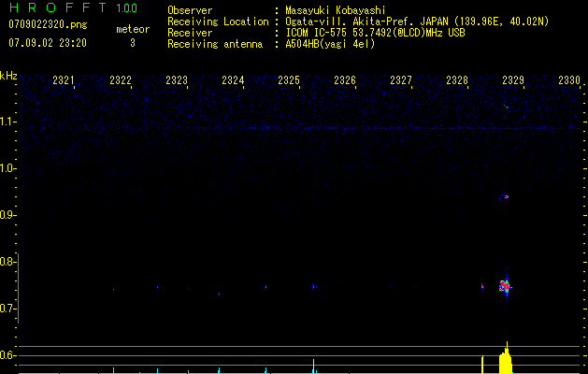
Task: Click the yellow power spike after 2325
Action: point(313,367)
